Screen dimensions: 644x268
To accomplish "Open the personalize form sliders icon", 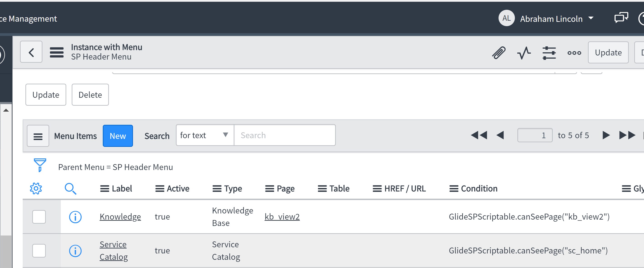I will coord(549,53).
